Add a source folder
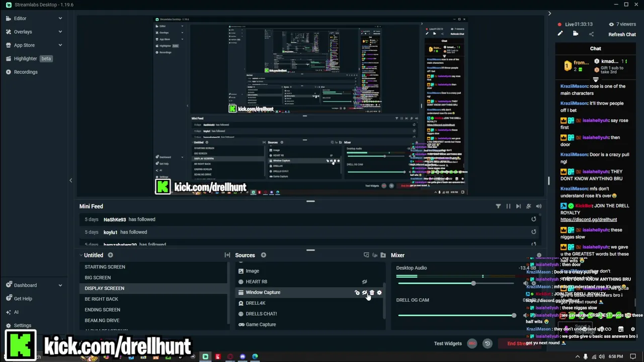The width and height of the screenshot is (644, 362). tap(383, 255)
